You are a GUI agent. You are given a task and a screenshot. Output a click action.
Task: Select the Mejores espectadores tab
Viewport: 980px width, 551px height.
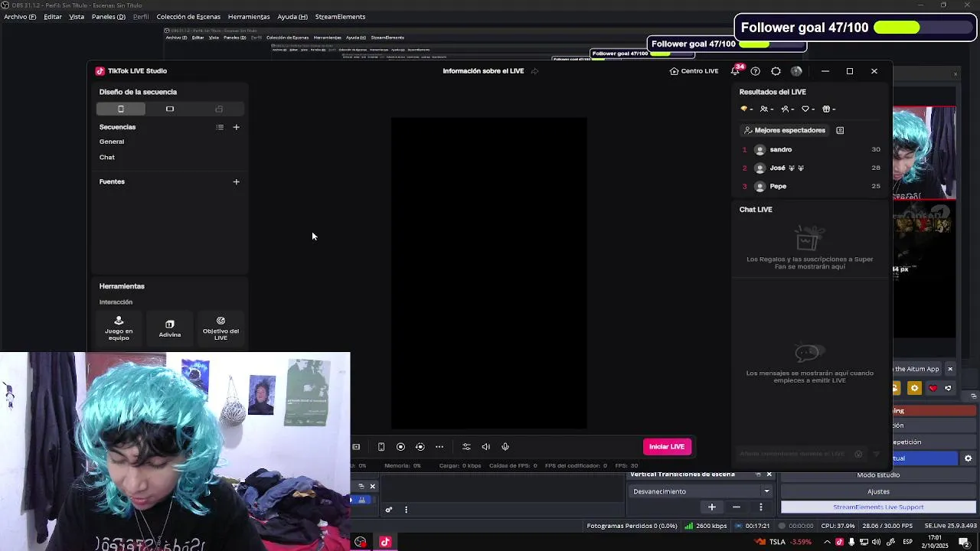[x=785, y=130]
